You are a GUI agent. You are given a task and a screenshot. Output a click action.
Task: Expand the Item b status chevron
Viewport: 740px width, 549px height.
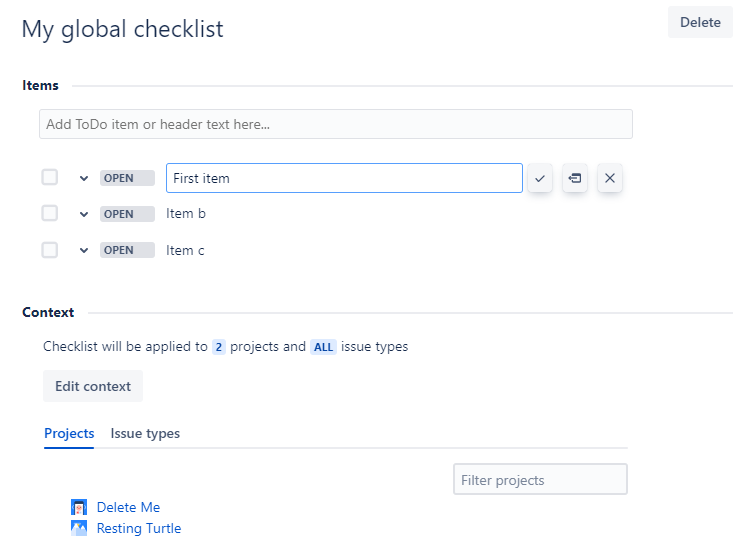tap(84, 214)
